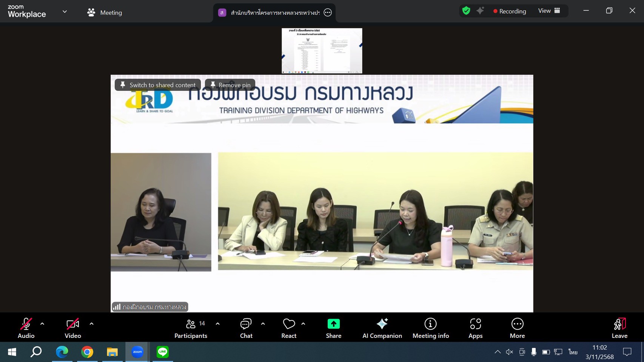Open the Participants list
The height and width of the screenshot is (362, 644).
coord(191,328)
